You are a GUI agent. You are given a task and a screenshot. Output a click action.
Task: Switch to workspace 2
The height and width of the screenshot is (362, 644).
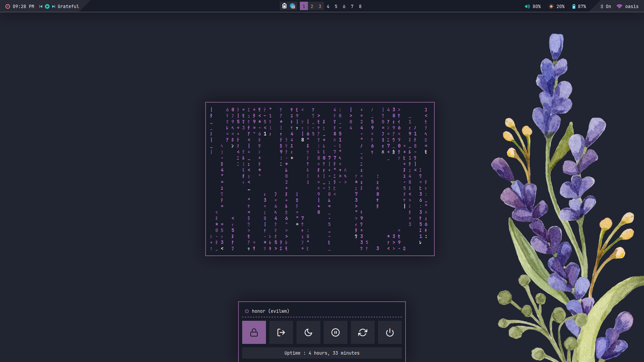312,6
